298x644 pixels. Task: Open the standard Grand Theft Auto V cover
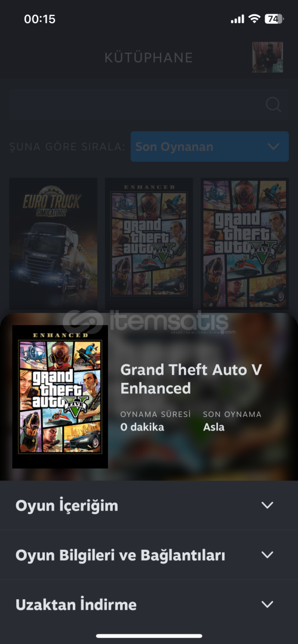(245, 243)
